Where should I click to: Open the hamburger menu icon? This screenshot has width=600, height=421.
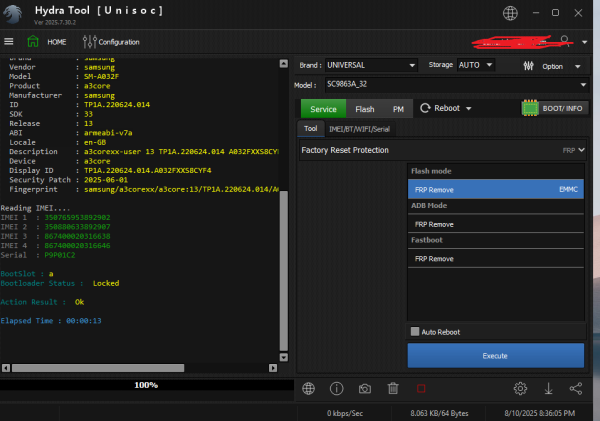(8, 41)
